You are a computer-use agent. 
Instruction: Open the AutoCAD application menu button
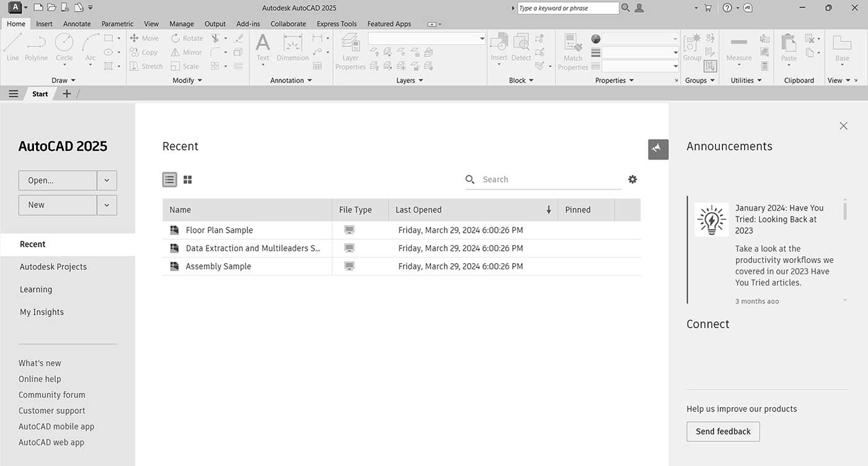(x=15, y=7)
